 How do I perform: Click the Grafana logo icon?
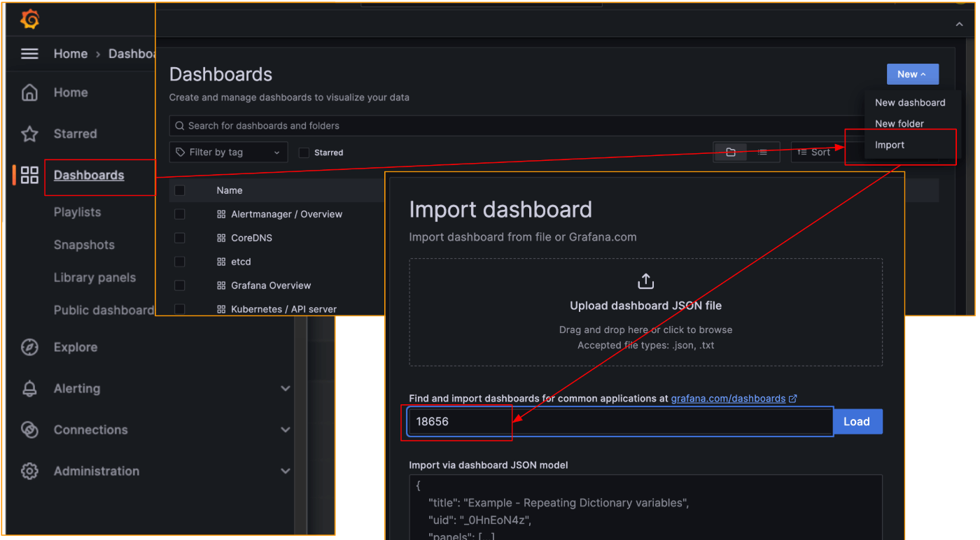29,20
